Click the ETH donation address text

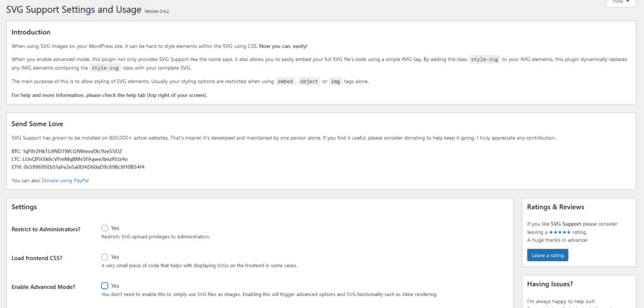point(84,167)
